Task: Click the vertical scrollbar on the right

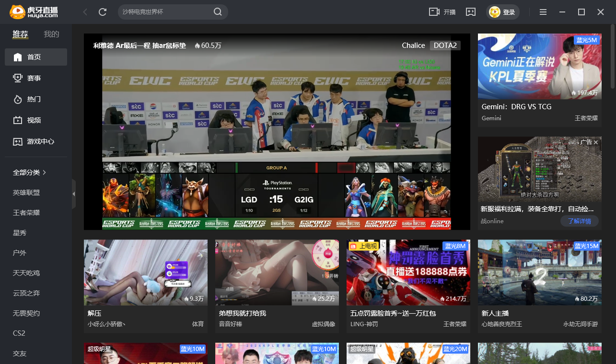Action: click(613, 57)
